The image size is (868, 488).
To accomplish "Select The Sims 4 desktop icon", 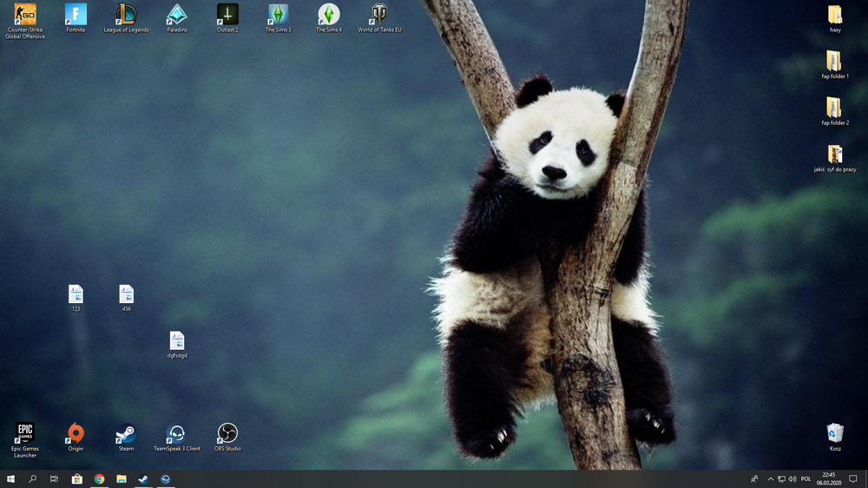I will point(329,17).
